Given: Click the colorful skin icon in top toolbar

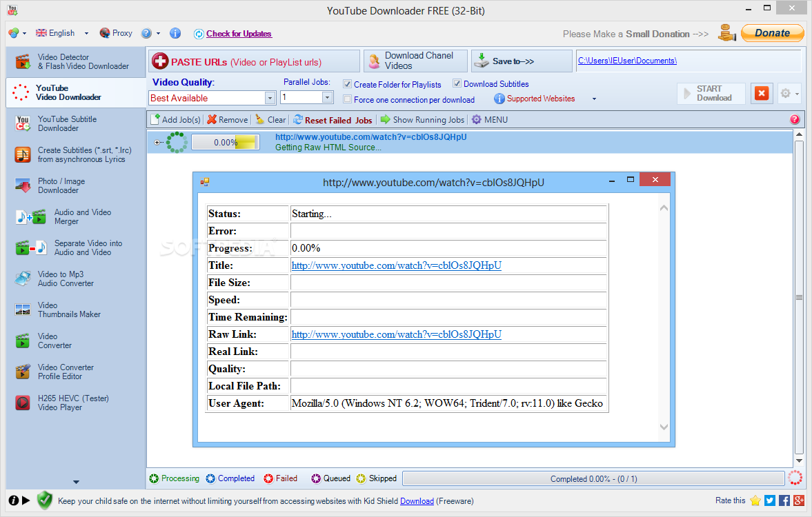Looking at the screenshot, I should 14,33.
